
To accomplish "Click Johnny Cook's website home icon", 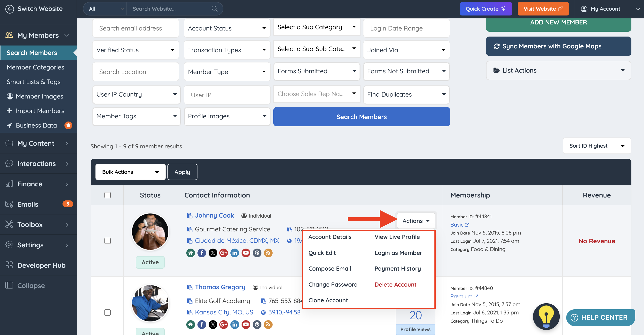I will click(190, 253).
